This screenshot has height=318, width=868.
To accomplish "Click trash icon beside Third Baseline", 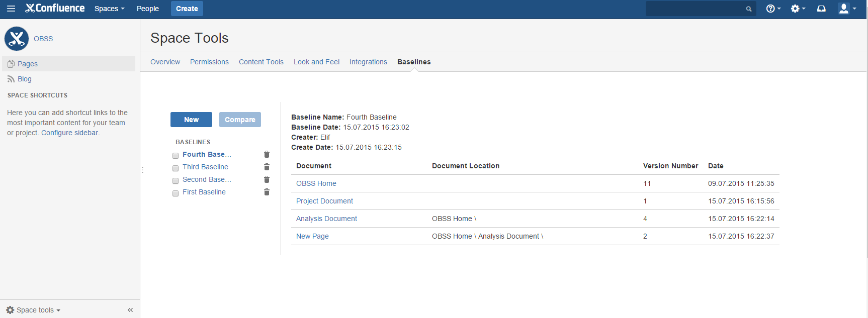I will (267, 167).
